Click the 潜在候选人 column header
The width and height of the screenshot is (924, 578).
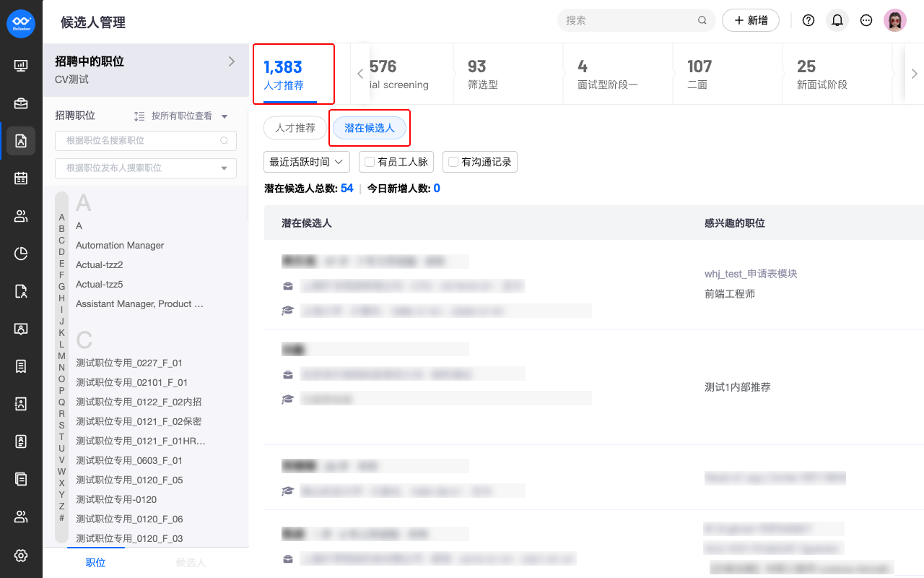[x=307, y=223]
